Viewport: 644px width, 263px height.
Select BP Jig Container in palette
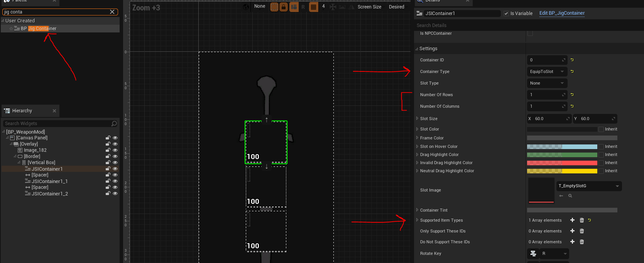pyautogui.click(x=39, y=29)
